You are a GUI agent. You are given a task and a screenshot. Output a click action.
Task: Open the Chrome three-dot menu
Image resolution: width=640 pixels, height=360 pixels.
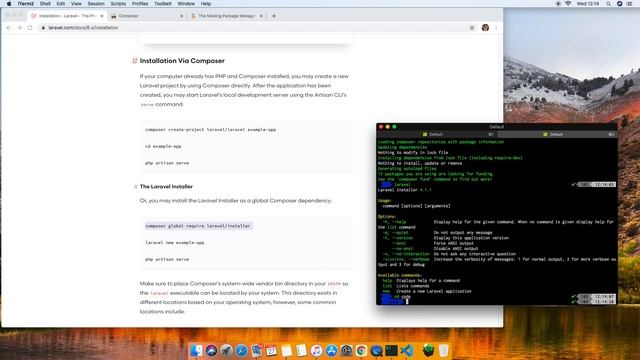(496, 28)
